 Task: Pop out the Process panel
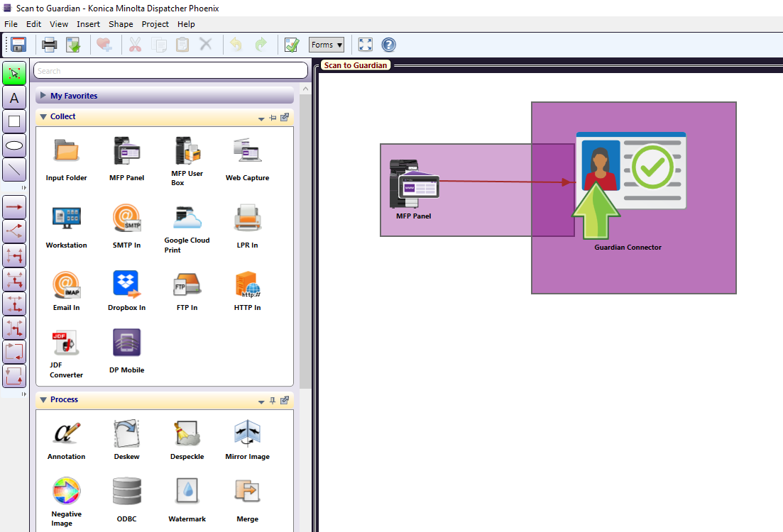[285, 400]
